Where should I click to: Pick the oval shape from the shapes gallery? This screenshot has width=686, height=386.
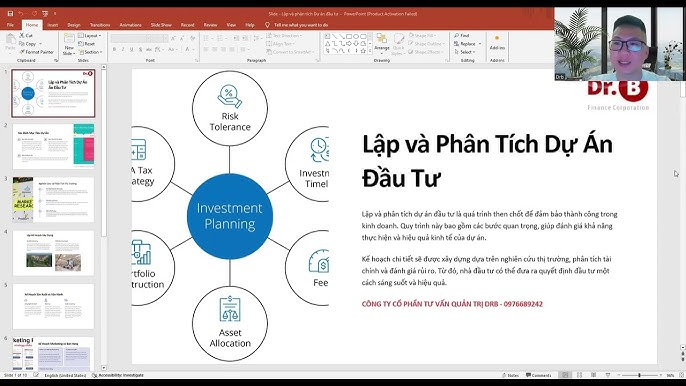coord(356,36)
